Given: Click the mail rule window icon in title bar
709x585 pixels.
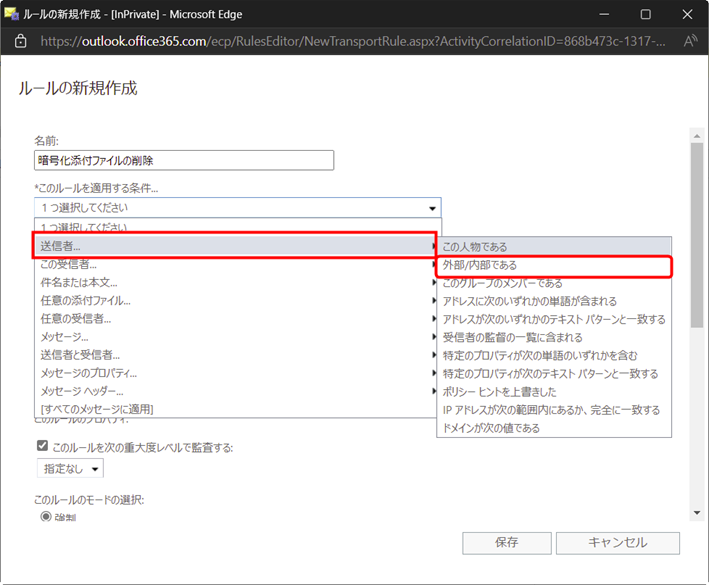Looking at the screenshot, I should click(x=11, y=14).
